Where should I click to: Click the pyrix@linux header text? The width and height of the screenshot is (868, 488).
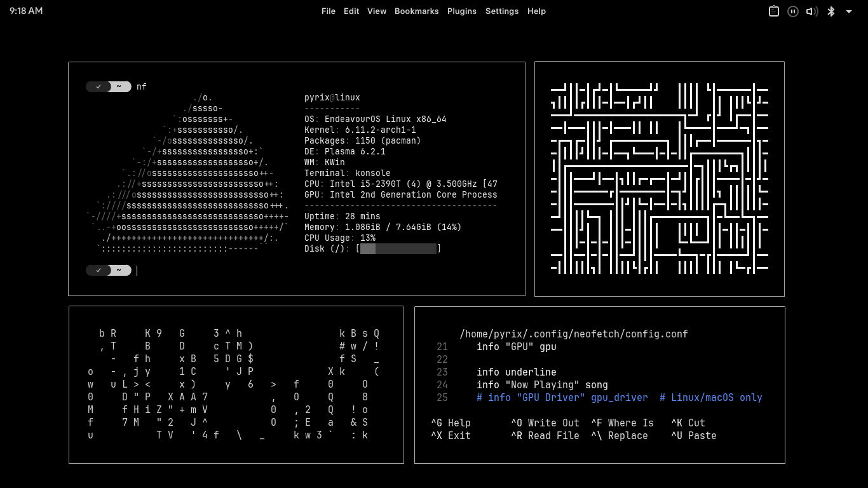[332, 98]
